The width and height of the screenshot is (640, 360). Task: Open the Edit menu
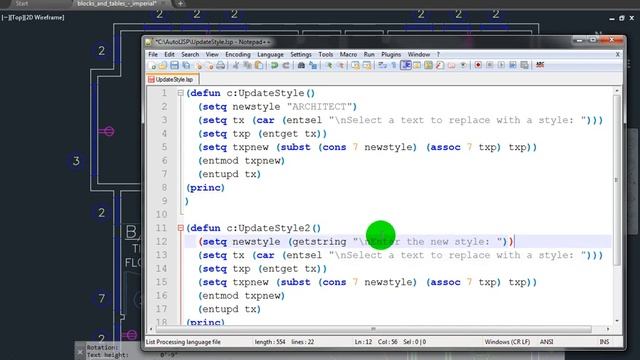(169, 54)
